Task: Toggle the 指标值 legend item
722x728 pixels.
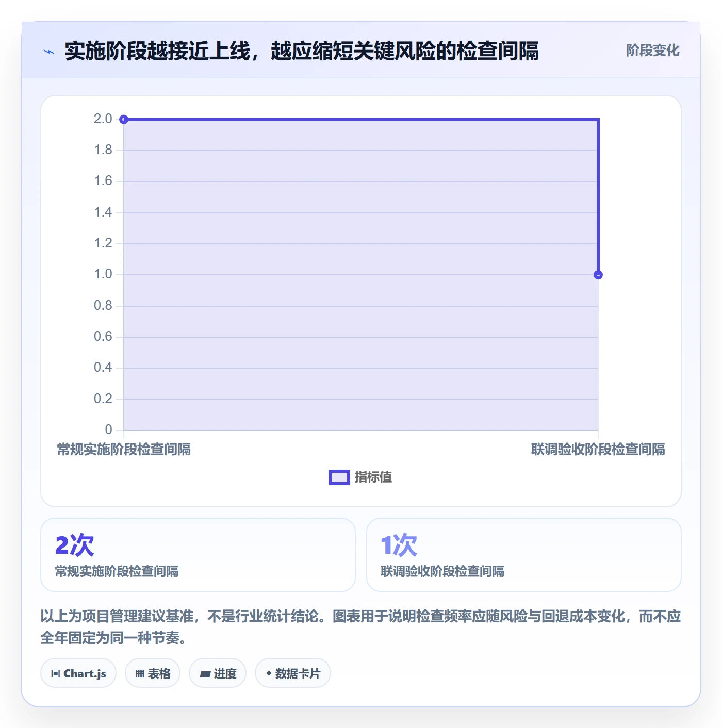Action: (360, 477)
